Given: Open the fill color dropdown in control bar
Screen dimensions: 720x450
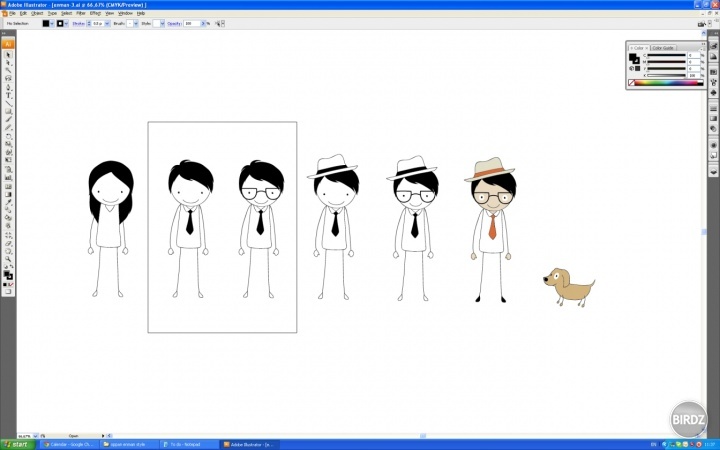Looking at the screenshot, I should pos(52,23).
